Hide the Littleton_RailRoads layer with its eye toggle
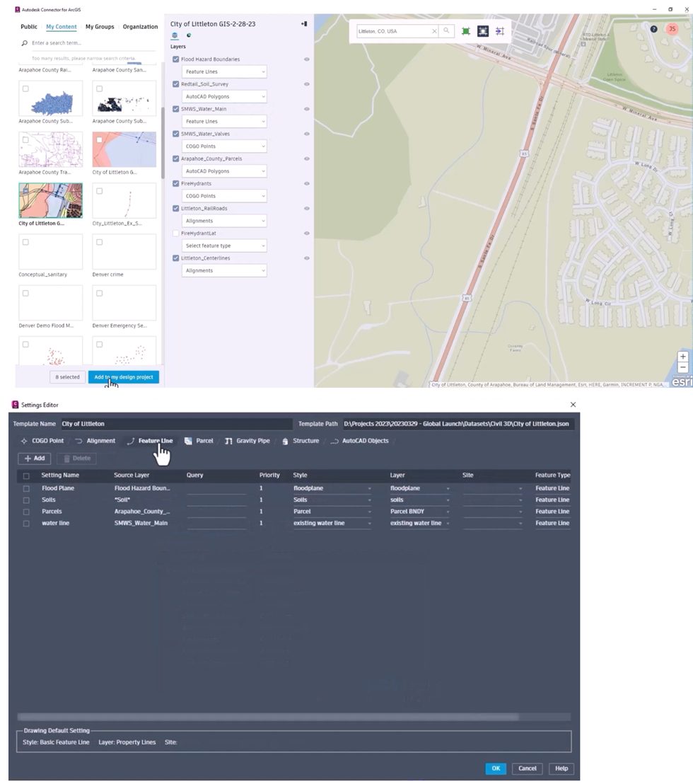The height and width of the screenshot is (784, 693). pyautogui.click(x=306, y=208)
